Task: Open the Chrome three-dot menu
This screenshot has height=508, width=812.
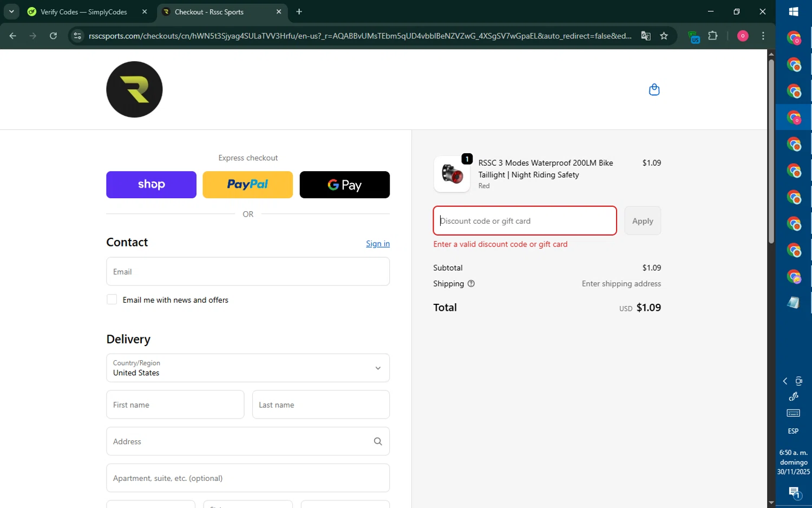Action: [x=763, y=36]
